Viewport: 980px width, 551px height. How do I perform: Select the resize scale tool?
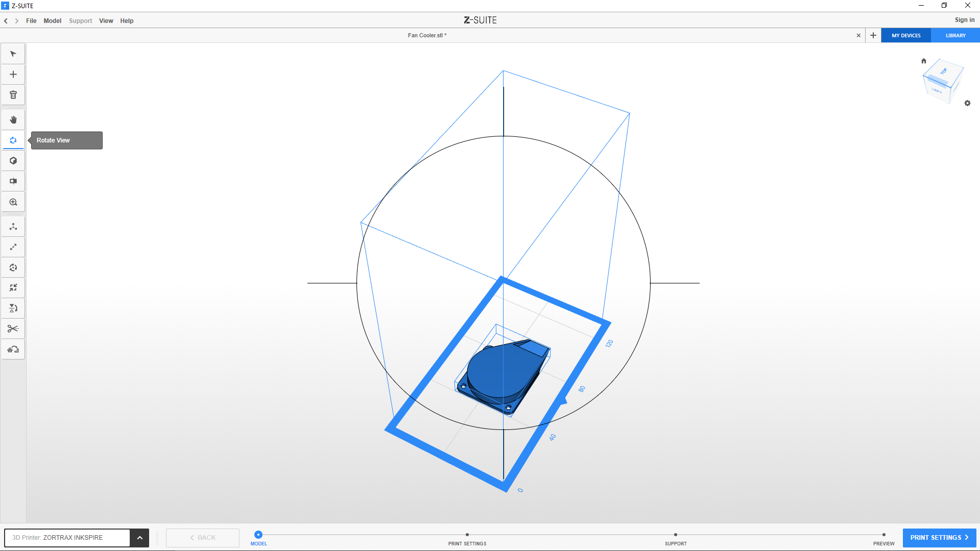pos(13,247)
